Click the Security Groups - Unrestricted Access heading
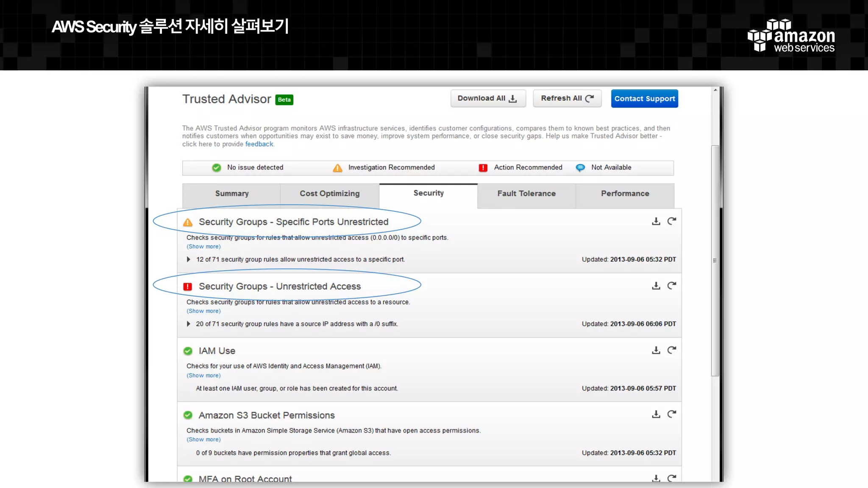This screenshot has width=868, height=488. click(280, 286)
